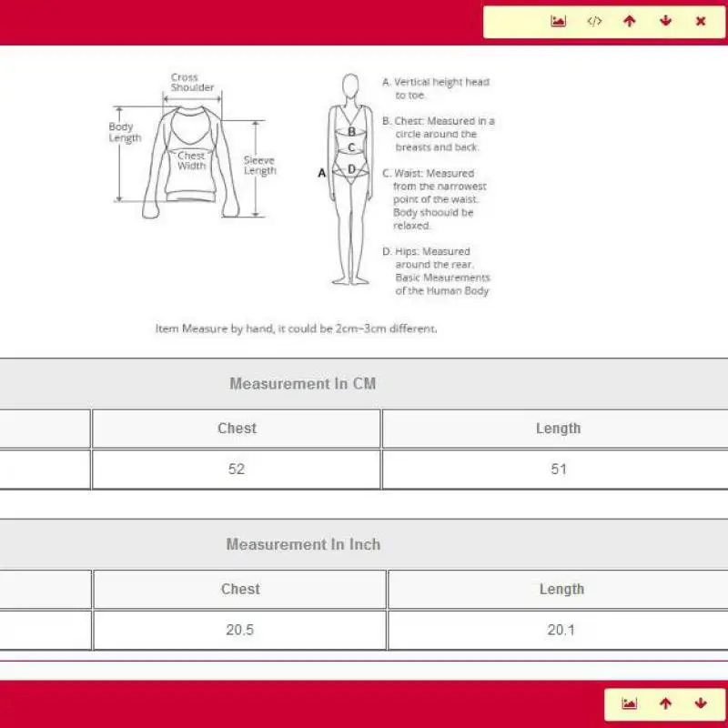
Task: Click the length value 20.1 cell
Action: coord(559,630)
